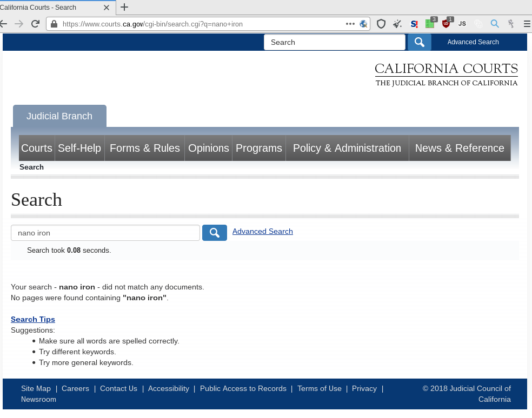
Task: Click the header Search input field
Action: pyautogui.click(x=335, y=42)
